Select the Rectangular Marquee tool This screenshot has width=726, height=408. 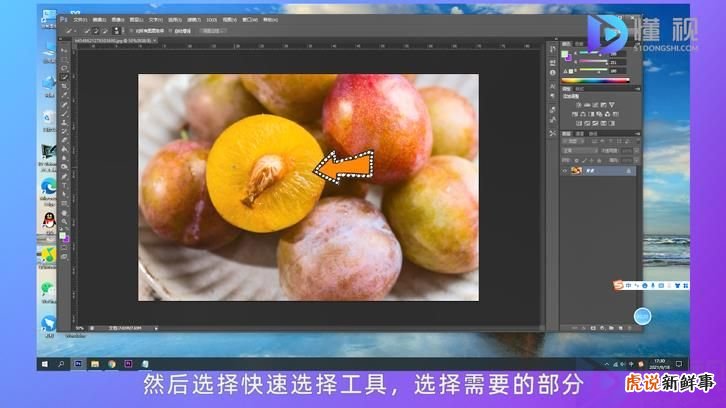(x=64, y=59)
